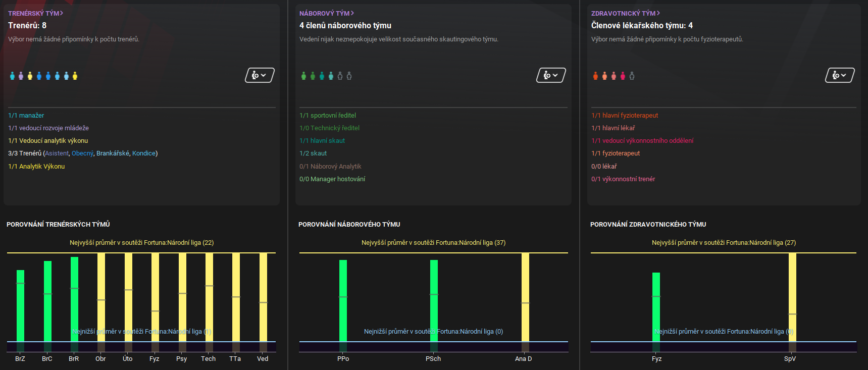
Task: Select the '1/1 manažer' row
Action: tap(26, 116)
